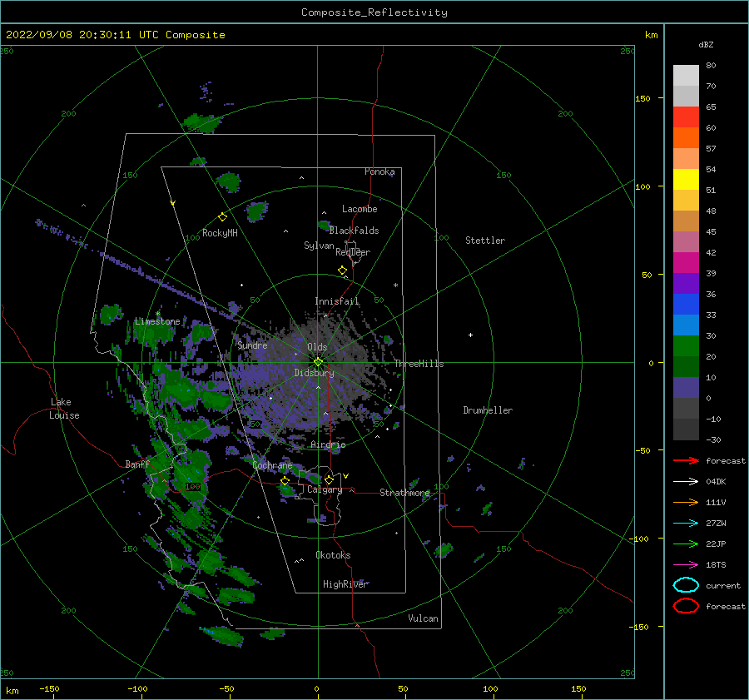Click the green 22JP arrow icon
The image size is (749, 700).
[x=686, y=544]
